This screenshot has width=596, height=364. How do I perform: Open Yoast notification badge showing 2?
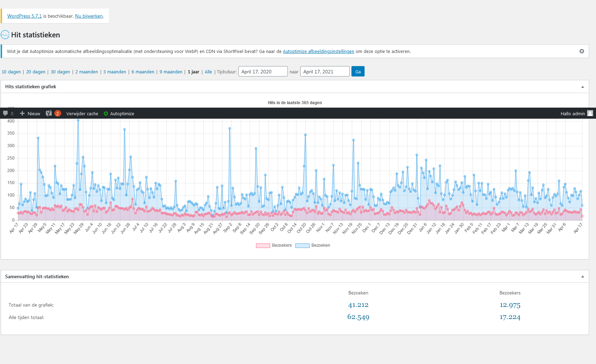(57, 113)
